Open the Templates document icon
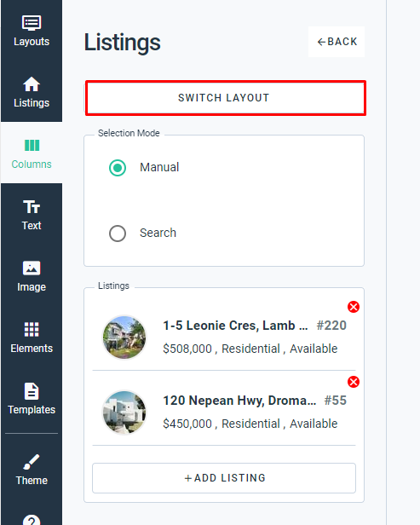Viewport: 420px width, 525px height. (32, 390)
